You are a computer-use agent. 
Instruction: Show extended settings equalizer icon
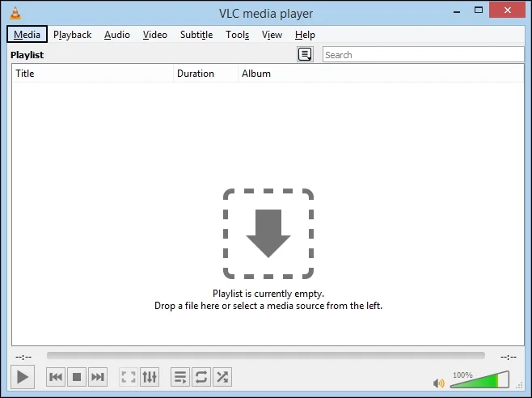pyautogui.click(x=150, y=377)
